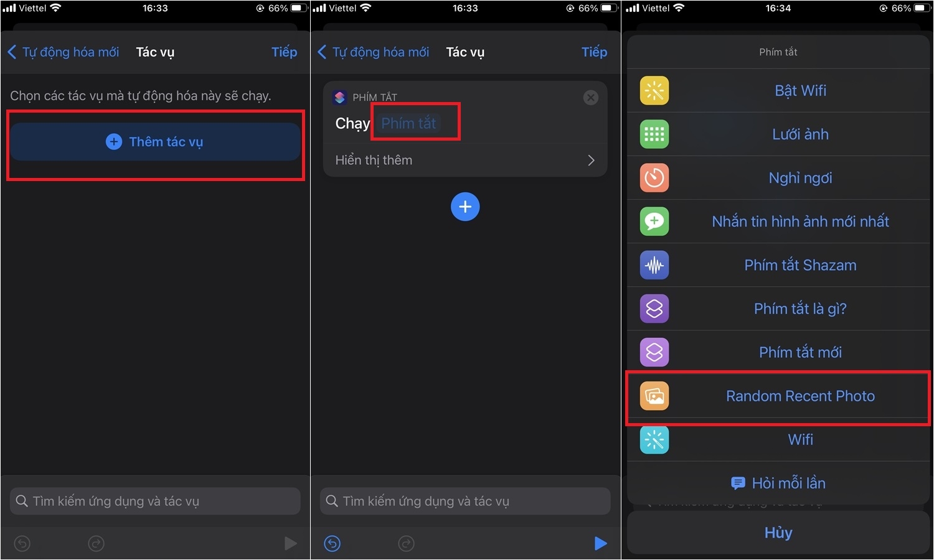Click the 16:34 clock in status bar
Image resolution: width=934 pixels, height=560 pixels.
pos(778,8)
